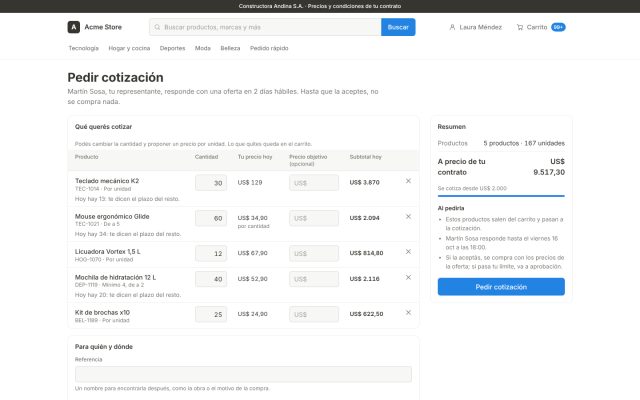
Task: Open the Hogar y cocina category
Action: point(129,48)
